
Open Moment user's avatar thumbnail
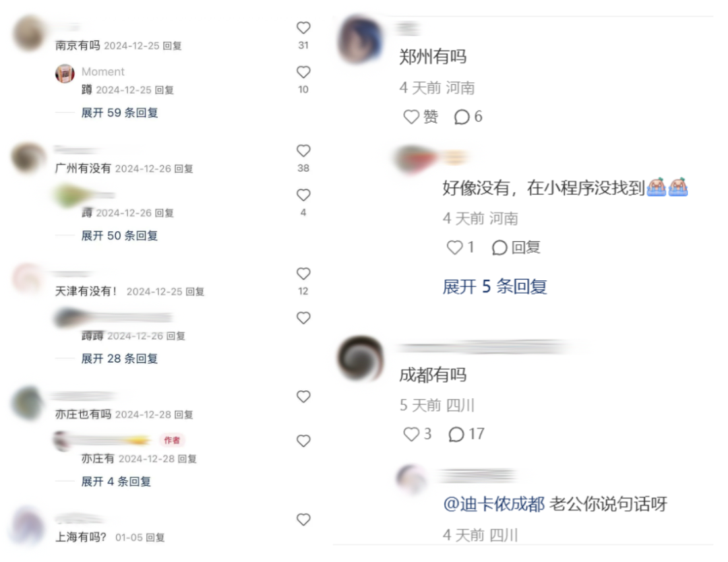pos(65,73)
